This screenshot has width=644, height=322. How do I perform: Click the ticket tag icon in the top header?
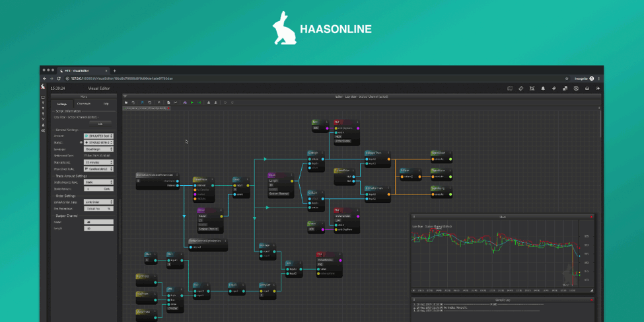[520, 89]
